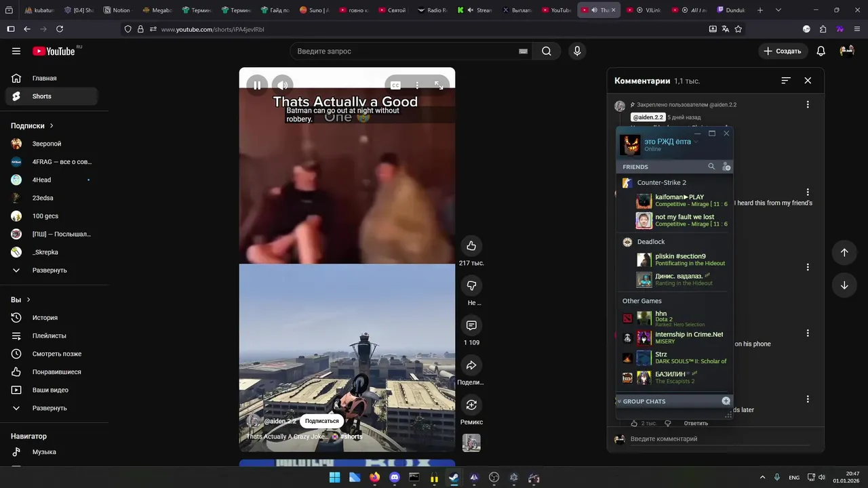Screen dimensions: 868x488
Task: Bookmark this page with star icon
Action: 738,29
